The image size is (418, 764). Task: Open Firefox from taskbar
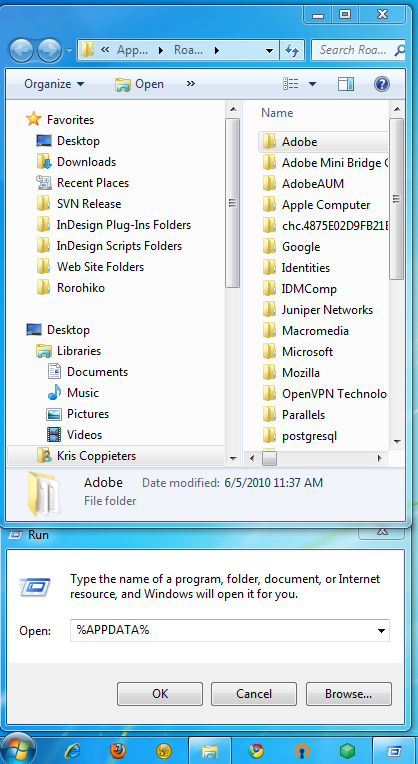pos(117,751)
